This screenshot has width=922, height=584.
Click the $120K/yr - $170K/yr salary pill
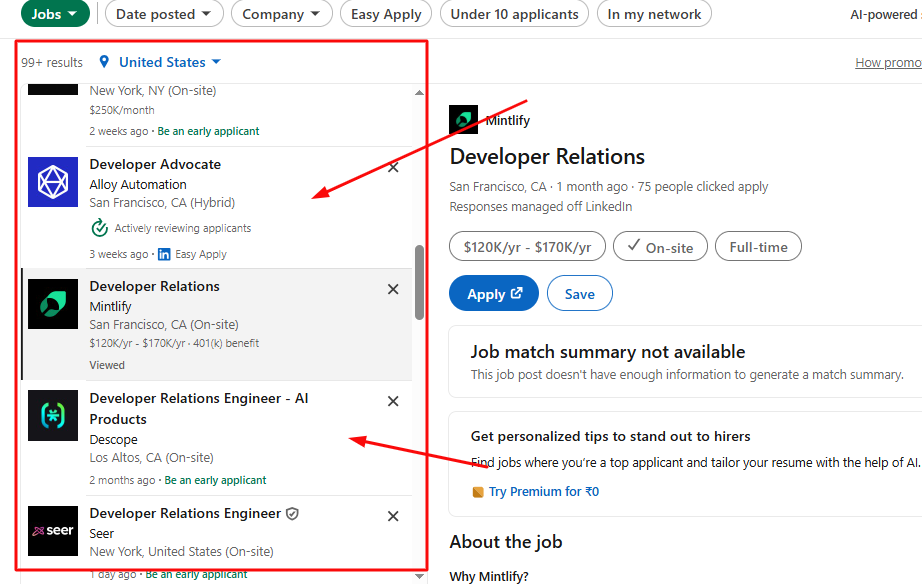(527, 246)
